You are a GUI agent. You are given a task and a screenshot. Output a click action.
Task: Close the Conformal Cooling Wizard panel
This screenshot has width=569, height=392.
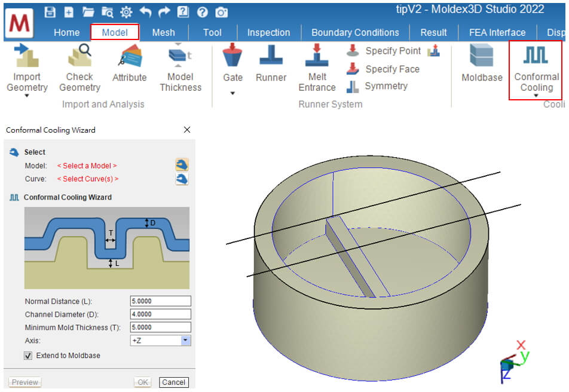(x=187, y=130)
